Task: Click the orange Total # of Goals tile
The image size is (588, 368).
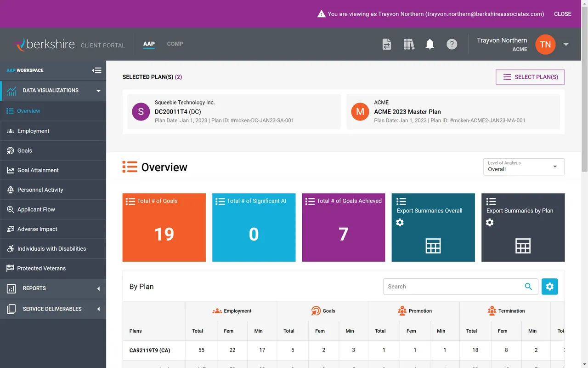Action: click(x=164, y=227)
